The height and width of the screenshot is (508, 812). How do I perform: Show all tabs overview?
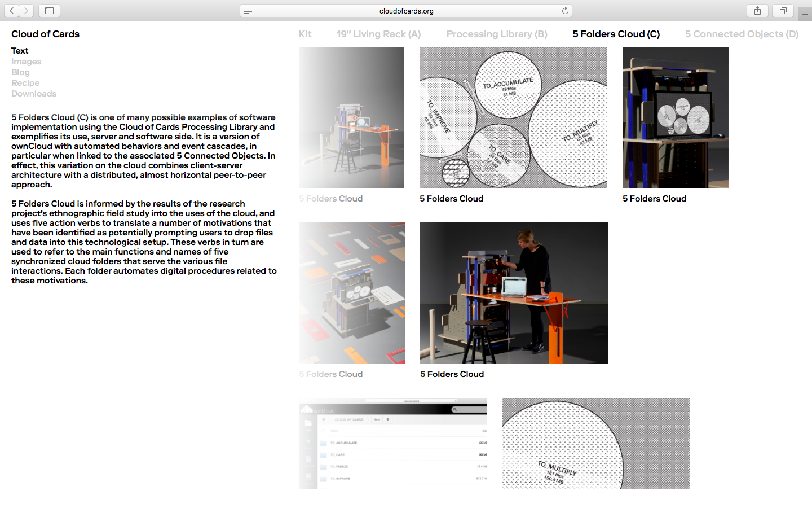[783, 11]
